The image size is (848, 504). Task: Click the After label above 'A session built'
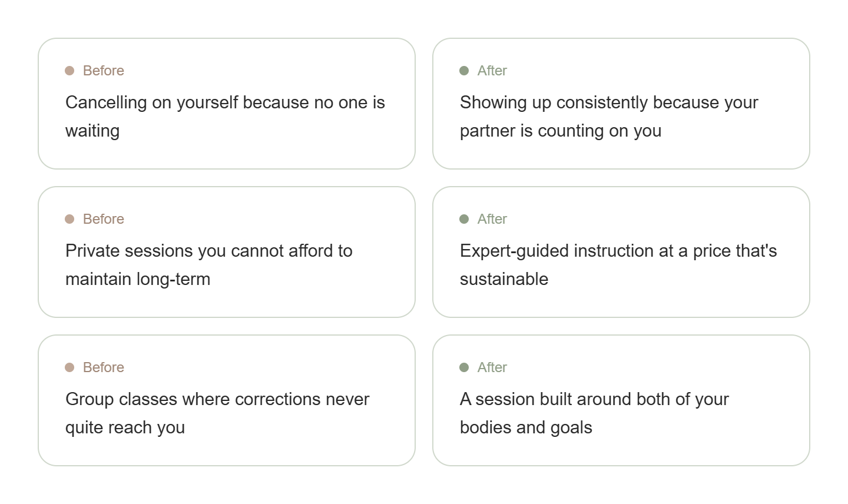click(x=492, y=367)
